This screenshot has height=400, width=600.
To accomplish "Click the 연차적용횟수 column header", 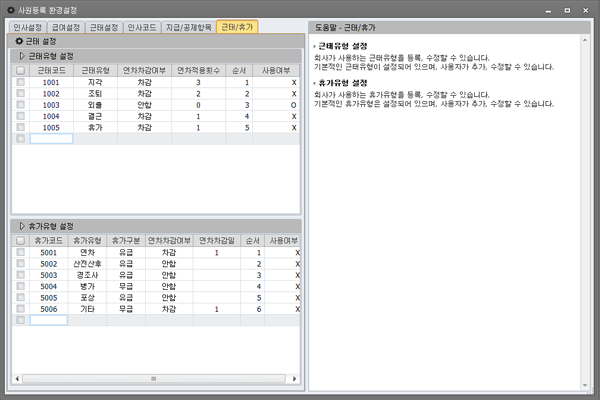I will point(198,70).
